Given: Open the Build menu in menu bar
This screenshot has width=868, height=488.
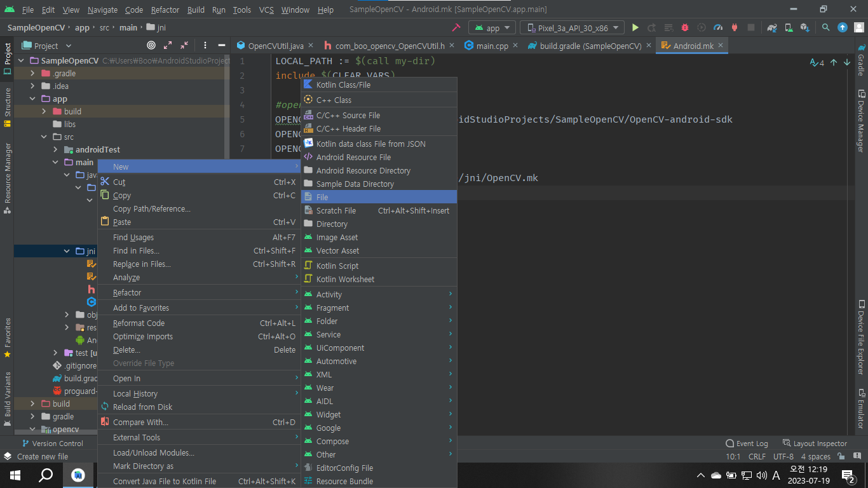Looking at the screenshot, I should pos(196,10).
